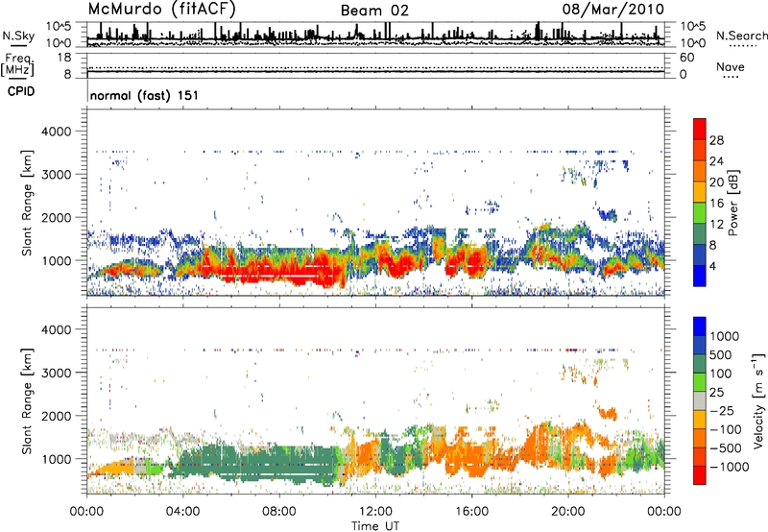This screenshot has width=768, height=532.
Task: Click the '08:00' time axis label
Action: (278, 512)
